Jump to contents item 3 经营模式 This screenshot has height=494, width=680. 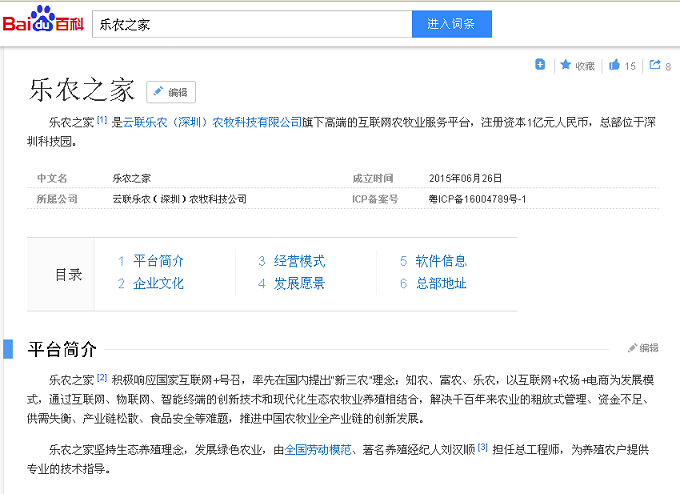coord(299,261)
